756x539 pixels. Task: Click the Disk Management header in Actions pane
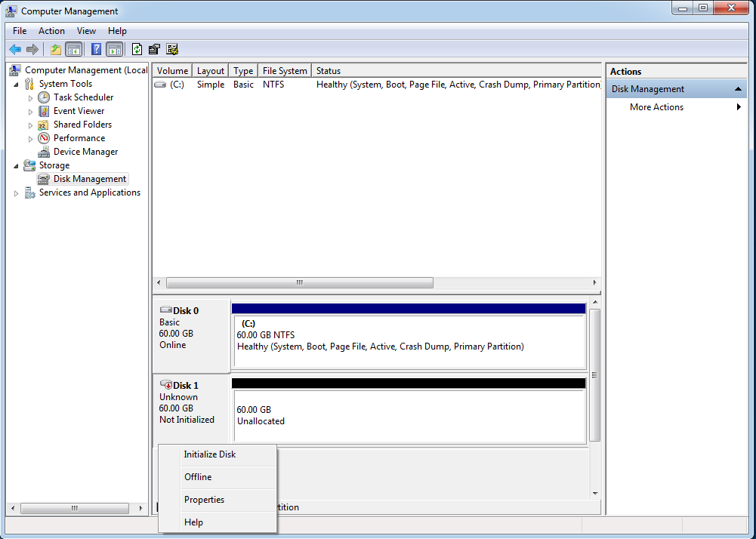pos(677,89)
